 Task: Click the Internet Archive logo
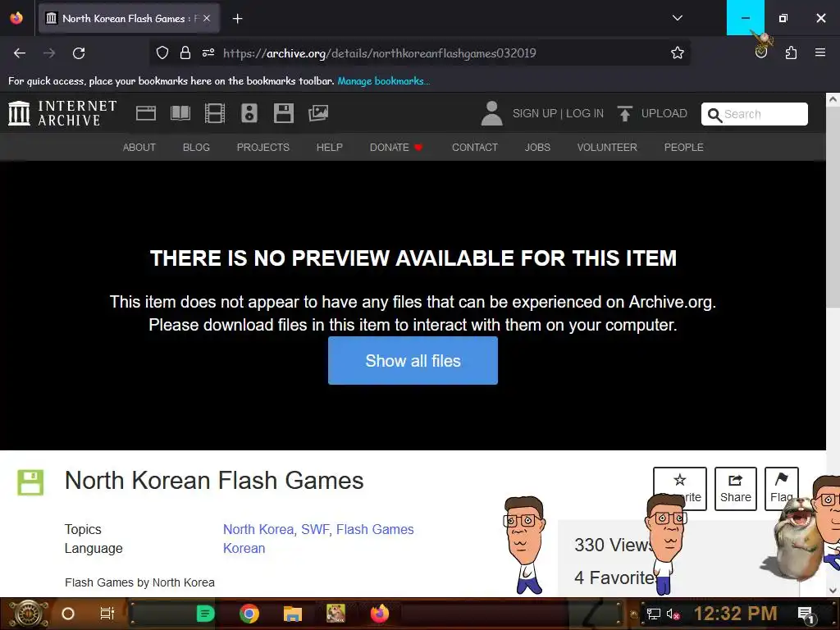[62, 113]
